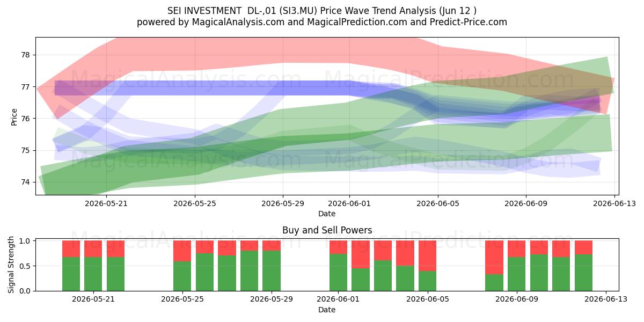This screenshot has height=322, width=644.
Task: Click 2026-05-21 tick on the price chart
Action: click(106, 203)
